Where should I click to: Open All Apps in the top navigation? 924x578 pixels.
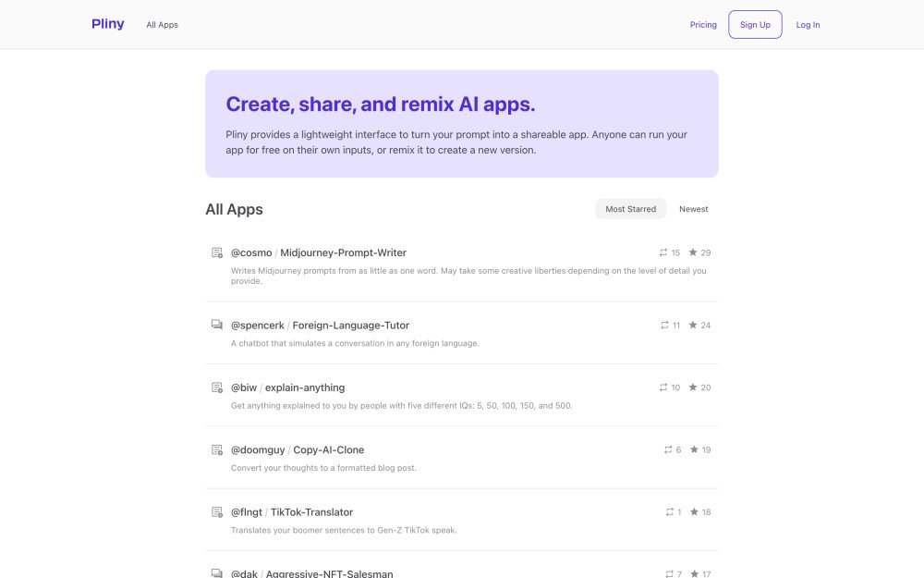tap(162, 25)
